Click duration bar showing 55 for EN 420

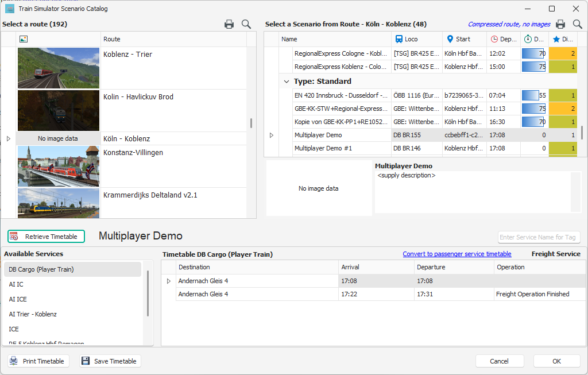(533, 95)
